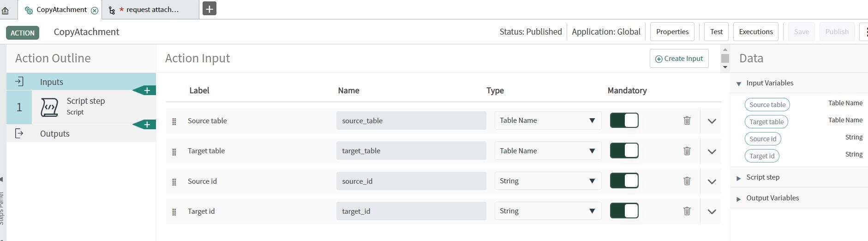Close the CopyAtachment tab
The width and height of the screenshot is (868, 241).
pos(95,10)
